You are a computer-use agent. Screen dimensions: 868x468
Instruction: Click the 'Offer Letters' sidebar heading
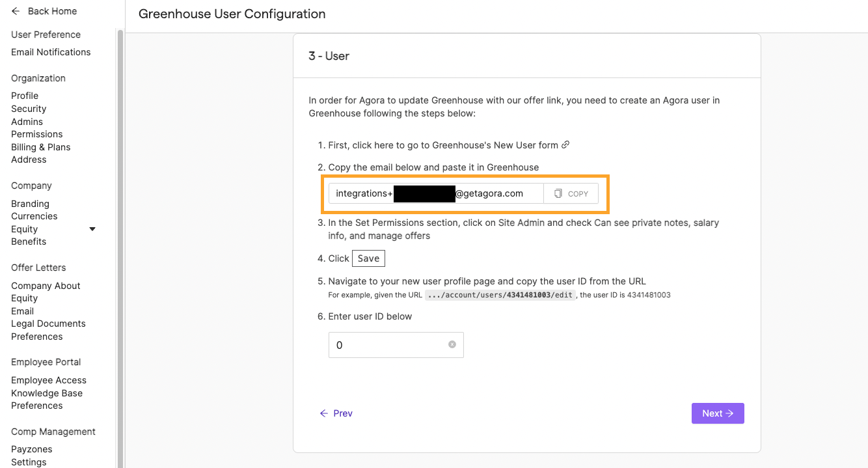38,268
